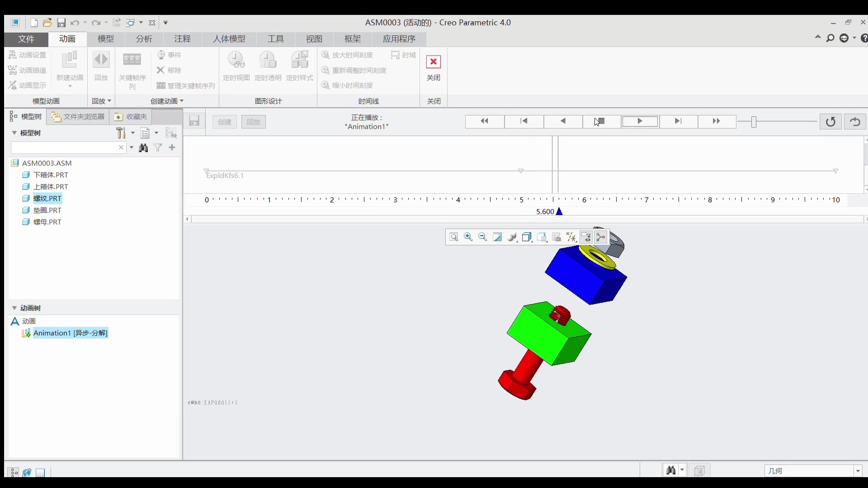Click the reset animation circular arrow icon
868x488 pixels.
pyautogui.click(x=830, y=122)
